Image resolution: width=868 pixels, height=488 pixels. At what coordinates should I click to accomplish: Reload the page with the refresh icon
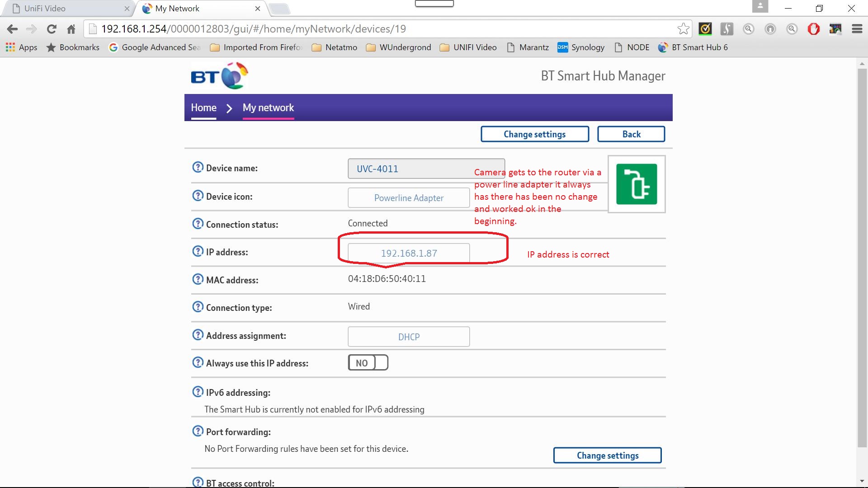point(52,29)
